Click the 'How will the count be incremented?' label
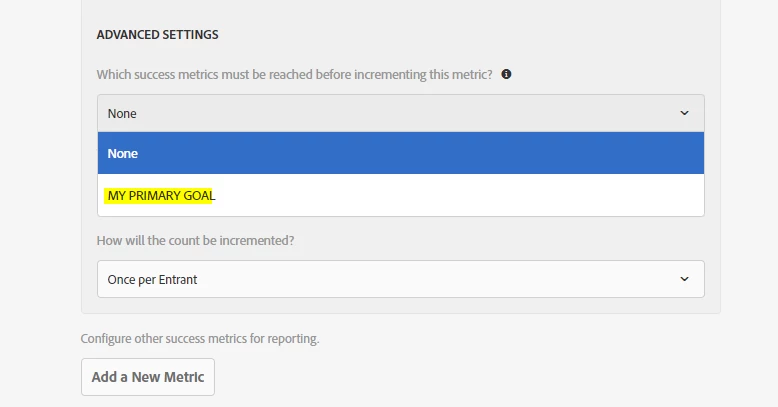The height and width of the screenshot is (407, 778). (195, 241)
